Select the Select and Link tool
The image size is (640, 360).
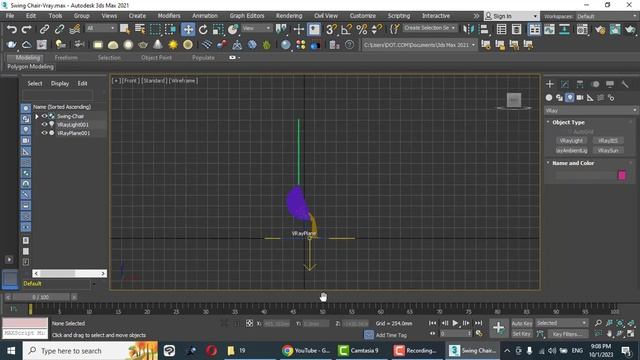(x=44, y=29)
